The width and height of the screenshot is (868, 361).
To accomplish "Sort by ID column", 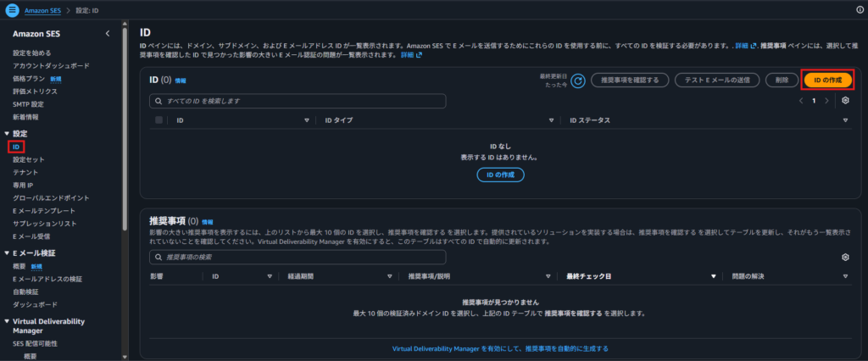I will [x=307, y=120].
